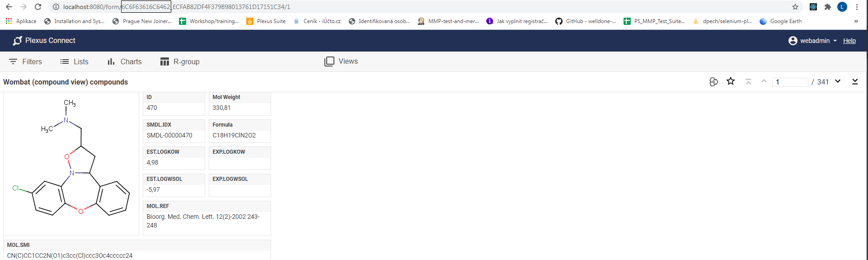
Task: Click the hexagon structure icon beside the star
Action: pos(713,82)
